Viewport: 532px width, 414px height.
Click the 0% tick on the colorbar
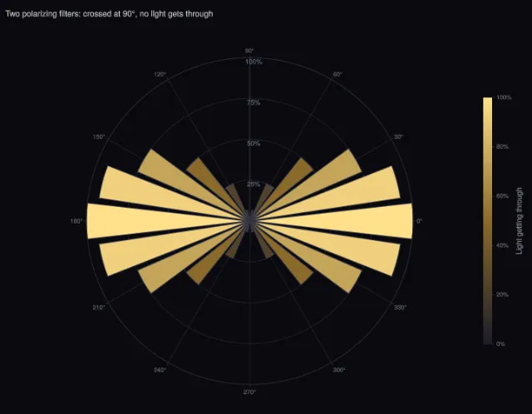(x=500, y=344)
